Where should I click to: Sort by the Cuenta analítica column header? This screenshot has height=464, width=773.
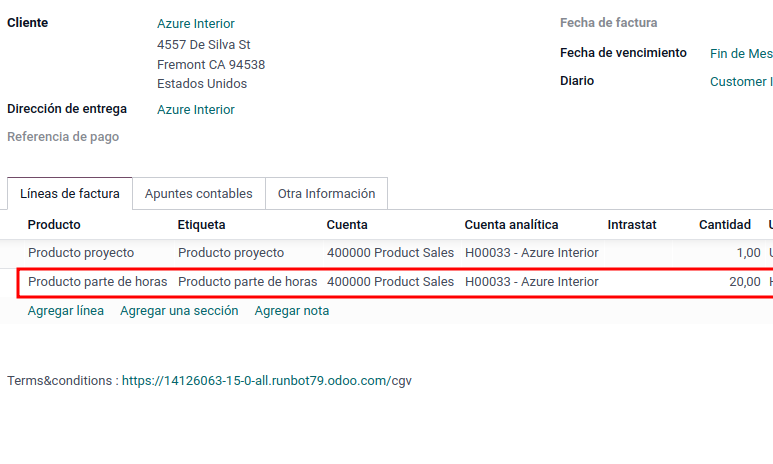pos(511,225)
